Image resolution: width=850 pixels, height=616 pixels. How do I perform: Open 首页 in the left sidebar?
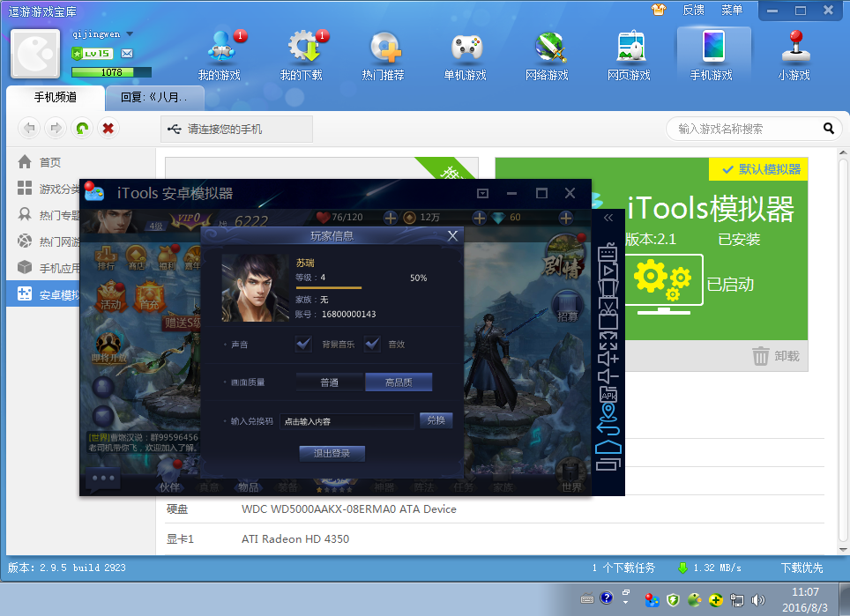81,162
